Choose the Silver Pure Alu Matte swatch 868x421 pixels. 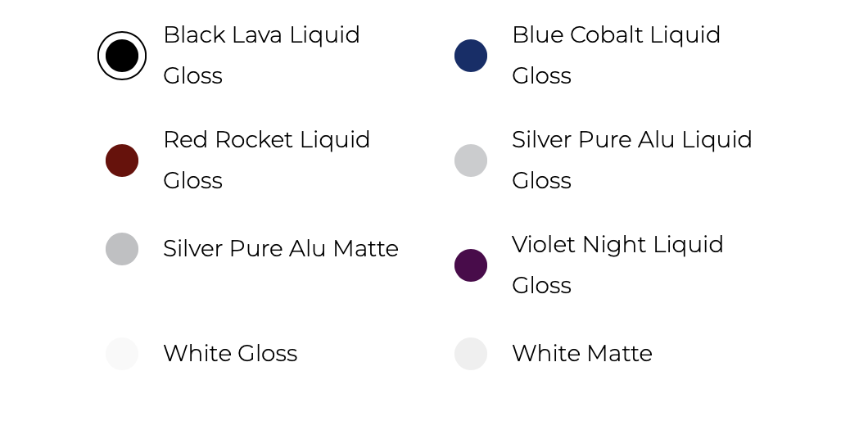[x=122, y=249]
